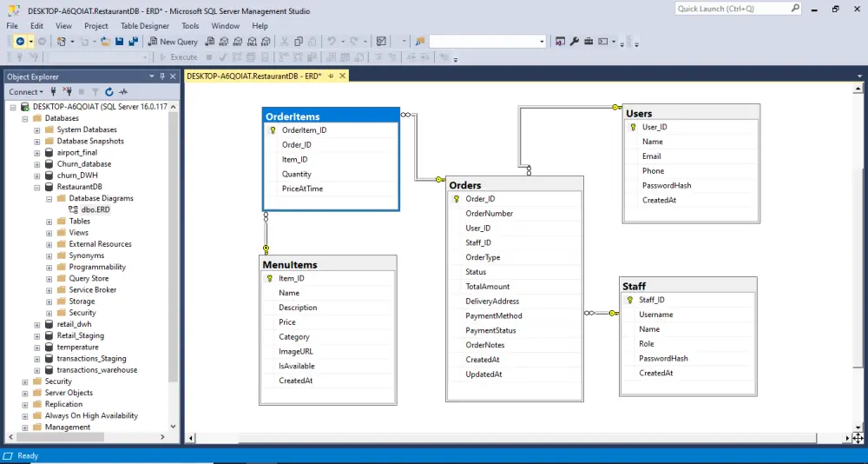
Task: Click the DMX Query toolbar icon
Action: tap(238, 42)
